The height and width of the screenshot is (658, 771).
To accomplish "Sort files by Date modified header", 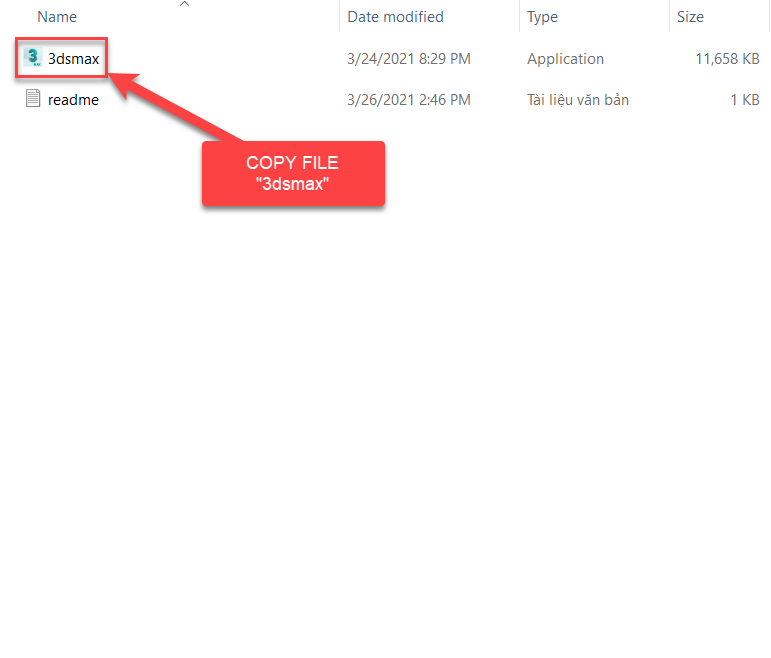I will pos(395,17).
